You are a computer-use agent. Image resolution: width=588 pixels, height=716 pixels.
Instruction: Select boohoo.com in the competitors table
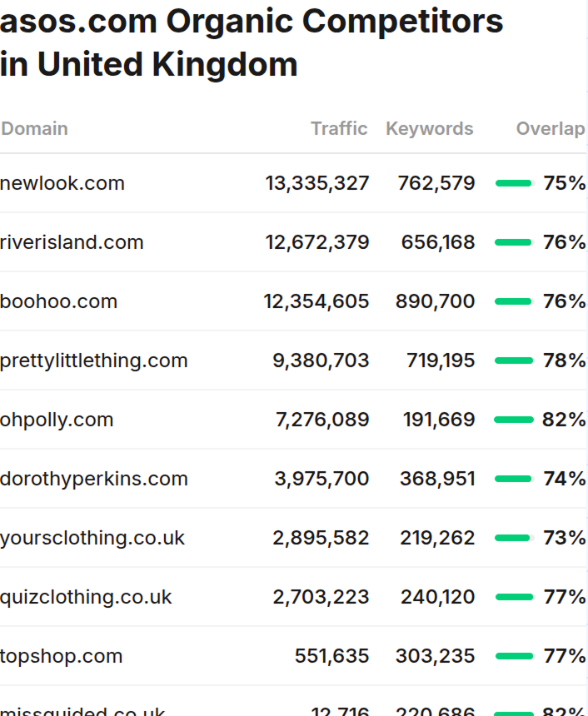tap(59, 301)
